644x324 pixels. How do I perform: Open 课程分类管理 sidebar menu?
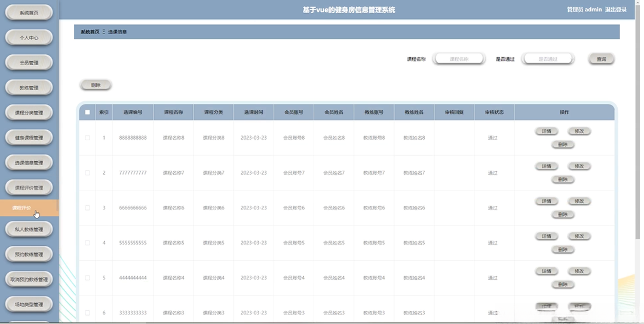29,112
